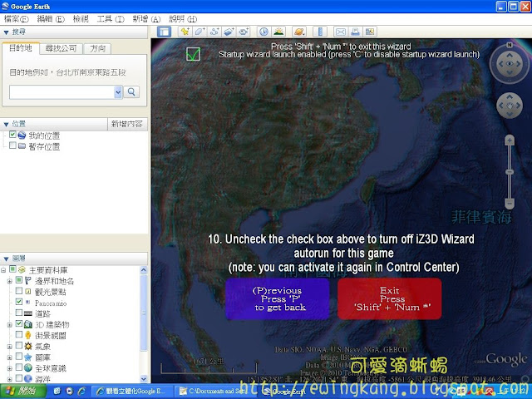Viewport: 532px width, 399px height.
Task: Enable the 觀光景點 layer checkbox
Action: click(x=19, y=291)
